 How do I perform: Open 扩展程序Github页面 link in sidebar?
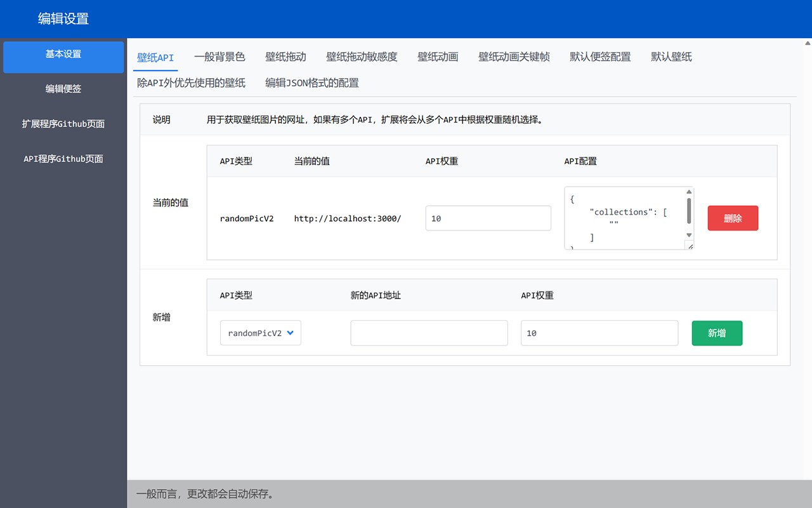click(x=63, y=124)
